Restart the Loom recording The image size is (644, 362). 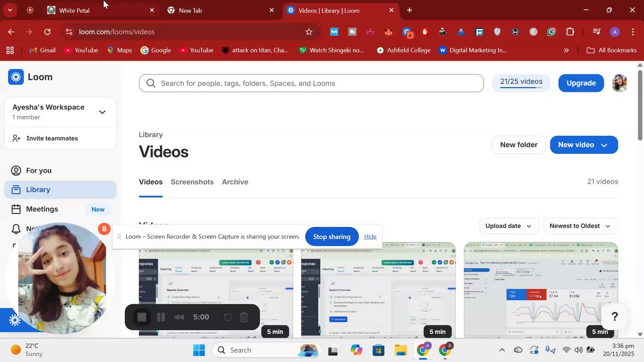click(227, 317)
